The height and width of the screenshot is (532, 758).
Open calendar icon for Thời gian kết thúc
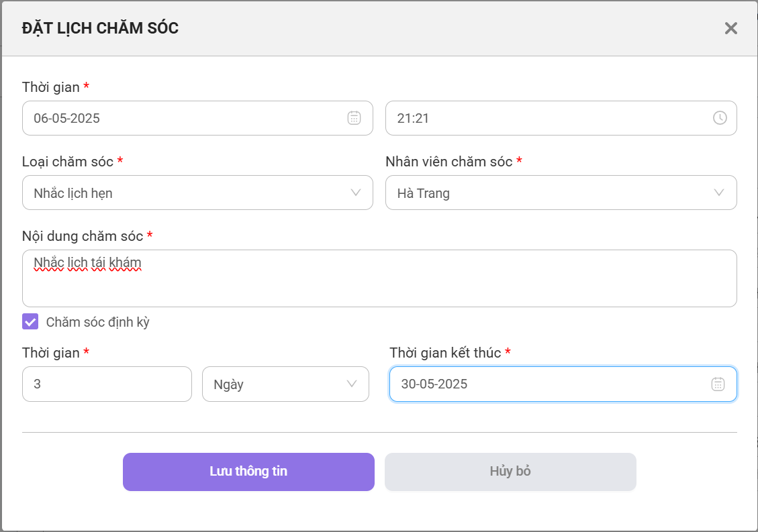718,384
